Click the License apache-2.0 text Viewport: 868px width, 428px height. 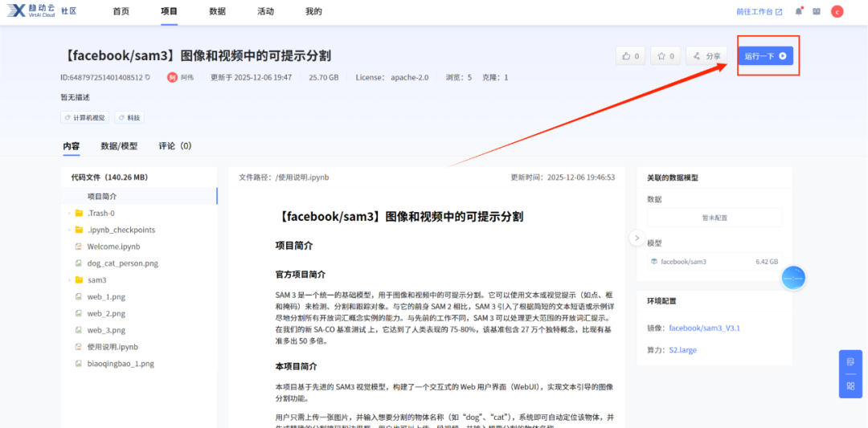(392, 77)
